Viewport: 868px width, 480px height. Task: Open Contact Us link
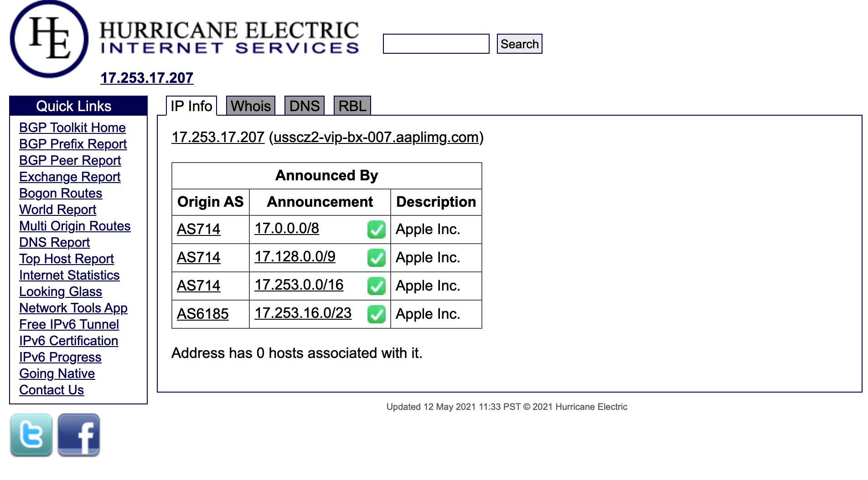(x=52, y=390)
